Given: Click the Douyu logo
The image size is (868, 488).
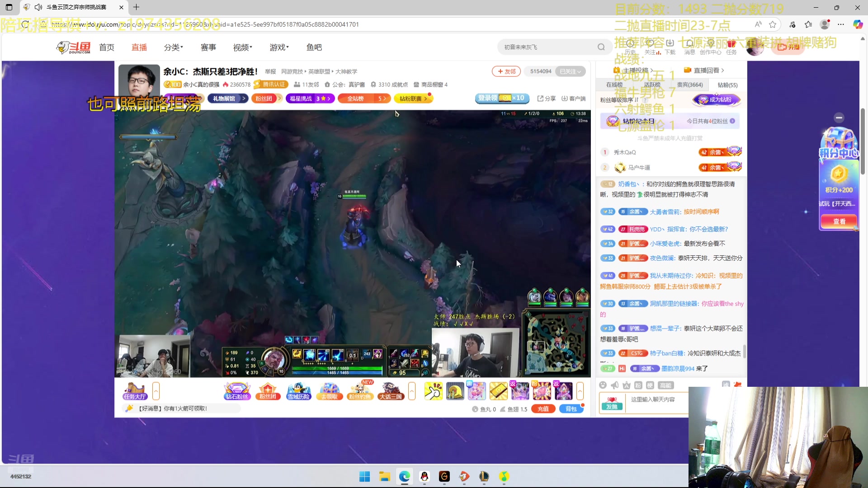Looking at the screenshot, I should (x=73, y=47).
